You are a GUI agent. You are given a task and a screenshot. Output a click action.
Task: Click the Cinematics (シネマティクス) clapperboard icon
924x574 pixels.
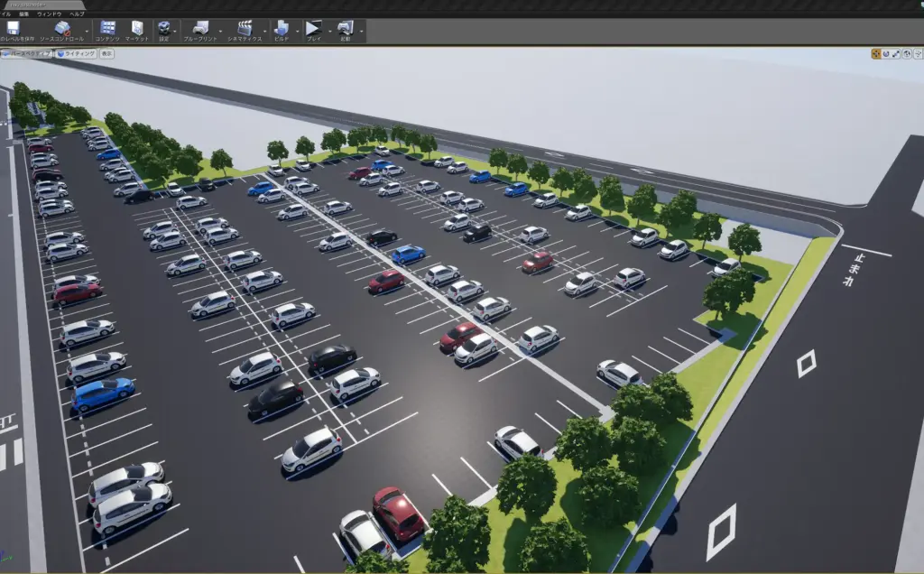(245, 30)
